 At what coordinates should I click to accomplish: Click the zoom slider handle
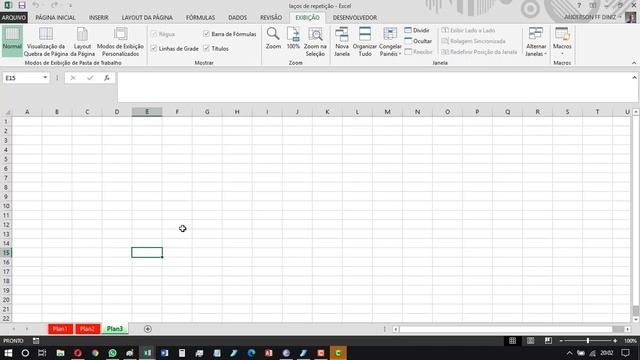(588, 340)
